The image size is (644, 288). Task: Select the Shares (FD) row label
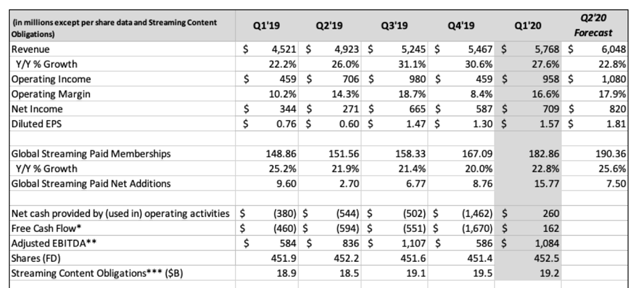click(32, 259)
